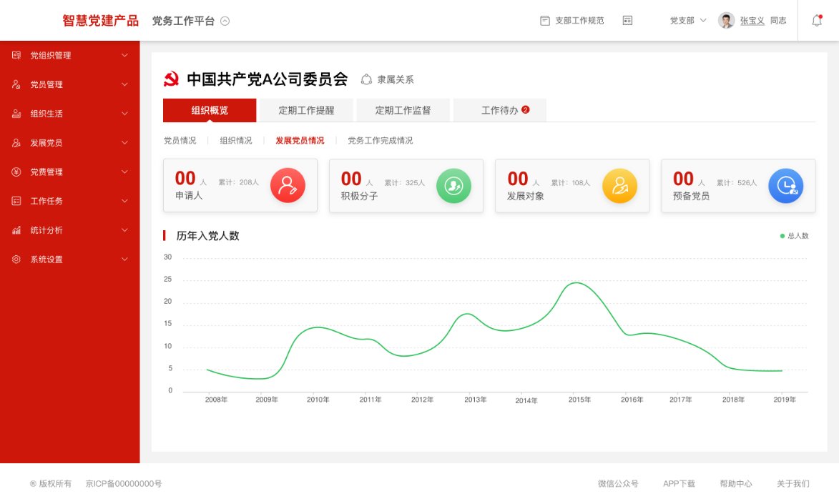Select the 党员情况 sub-tab
Image resolution: width=839 pixels, height=504 pixels.
180,140
